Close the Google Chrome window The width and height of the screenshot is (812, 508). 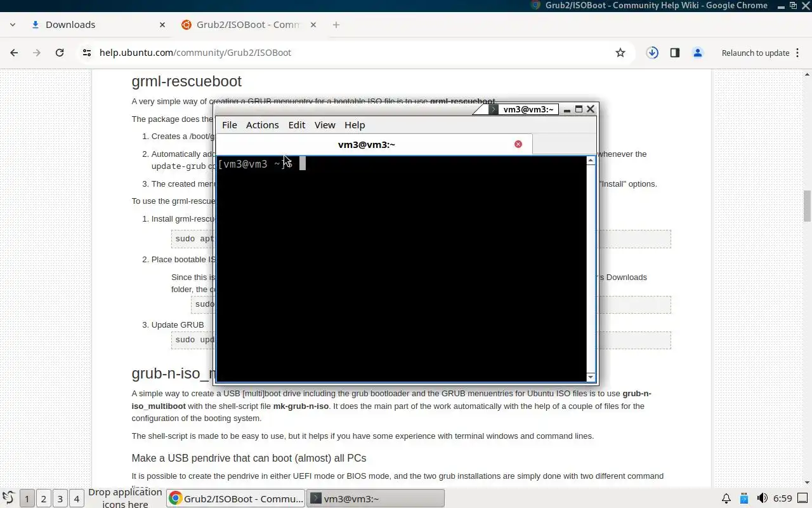tap(806, 5)
